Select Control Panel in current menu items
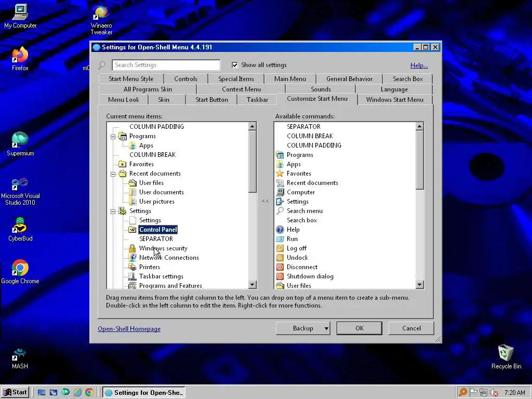Image resolution: width=532 pixels, height=399 pixels. (158, 230)
